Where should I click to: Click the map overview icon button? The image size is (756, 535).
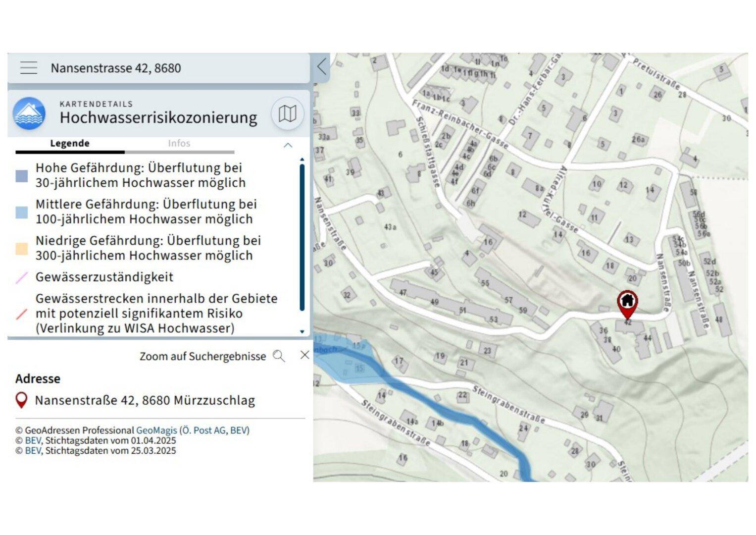(x=287, y=113)
